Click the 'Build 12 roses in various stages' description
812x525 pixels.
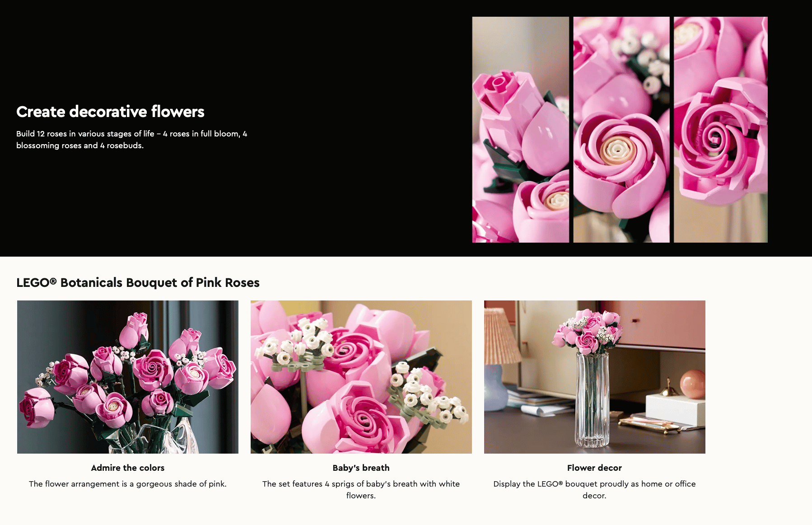coord(132,140)
